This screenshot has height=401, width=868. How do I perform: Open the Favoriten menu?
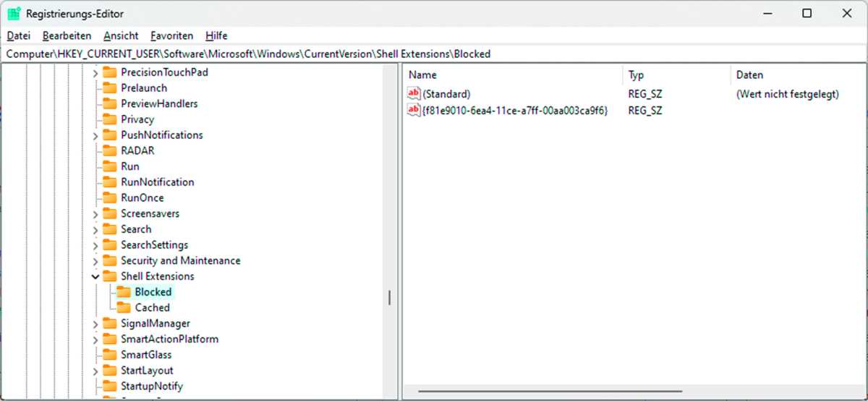(171, 35)
